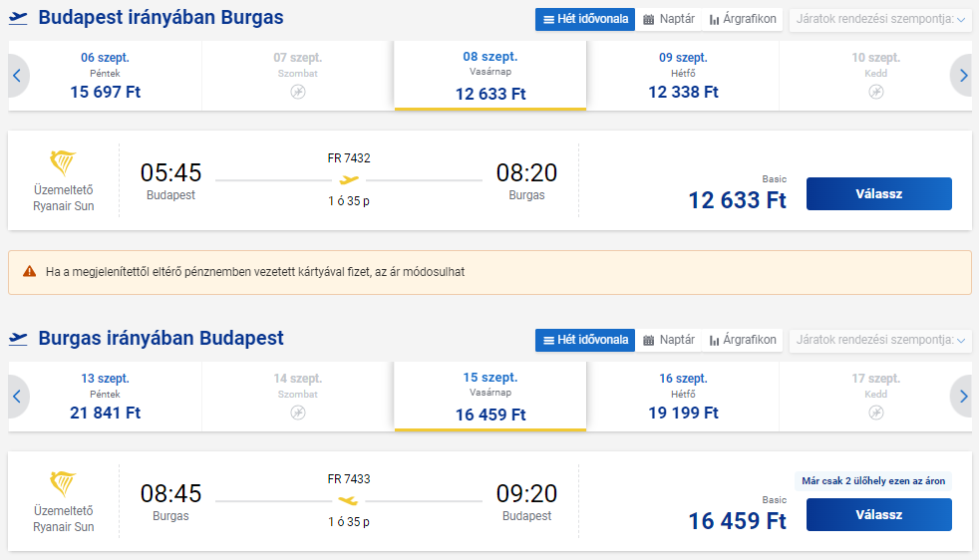Show earlier outbound dates with left arrow
The height and width of the screenshot is (560, 979).
click(18, 76)
